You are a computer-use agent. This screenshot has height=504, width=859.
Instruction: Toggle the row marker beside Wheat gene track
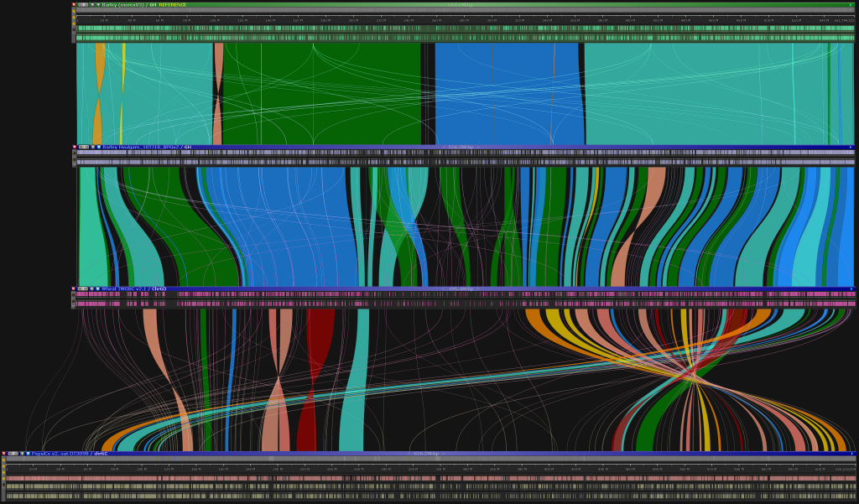[74, 294]
